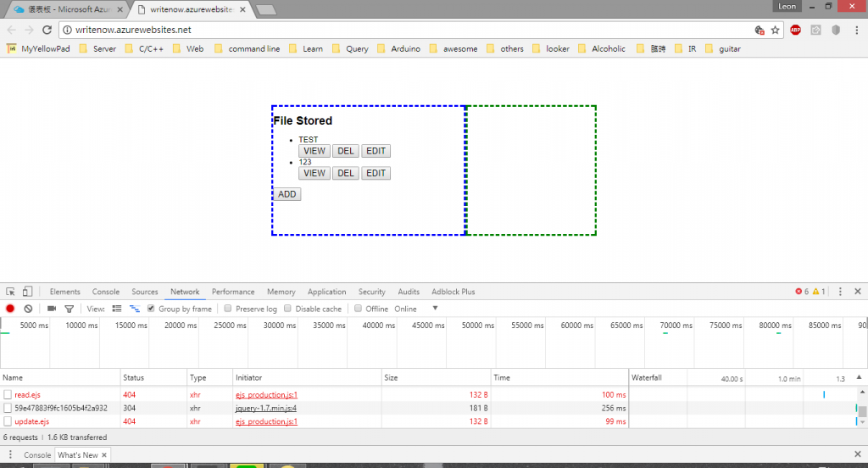Click the extension icon left of the shield

(x=816, y=30)
